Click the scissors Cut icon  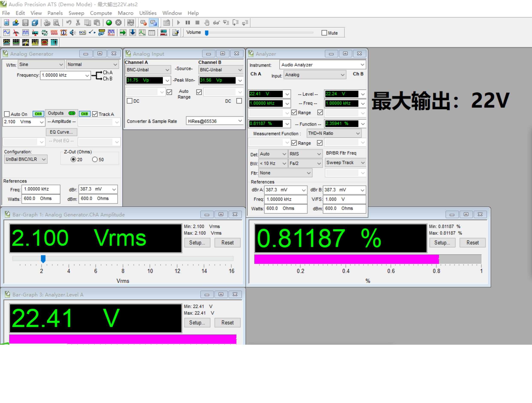coord(78,23)
